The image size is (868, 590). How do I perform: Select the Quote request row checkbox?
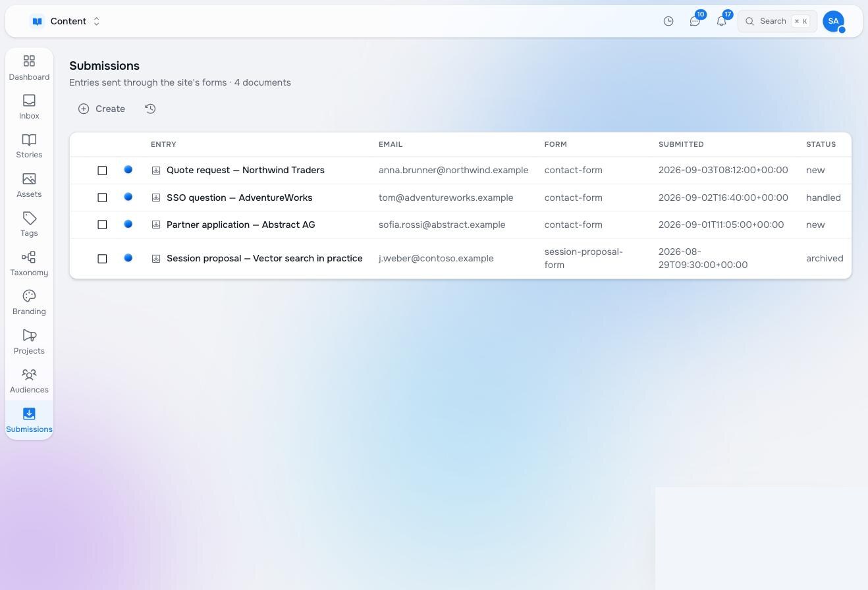(x=102, y=171)
